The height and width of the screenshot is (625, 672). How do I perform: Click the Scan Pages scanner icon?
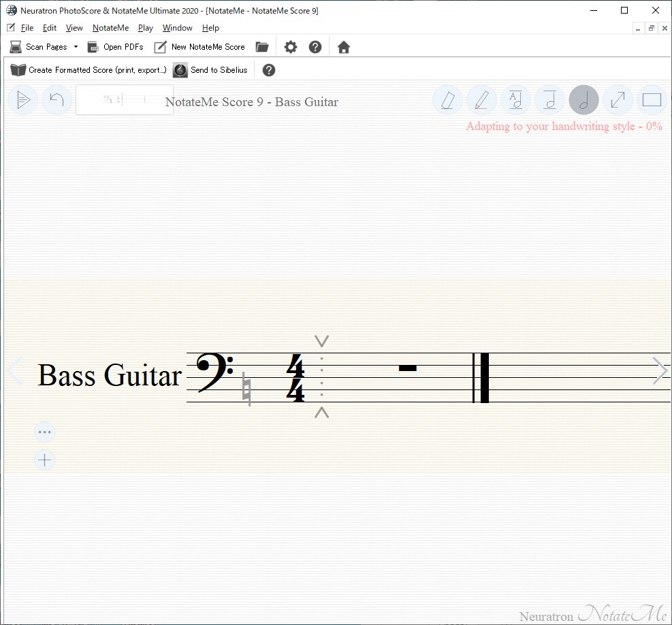16,47
